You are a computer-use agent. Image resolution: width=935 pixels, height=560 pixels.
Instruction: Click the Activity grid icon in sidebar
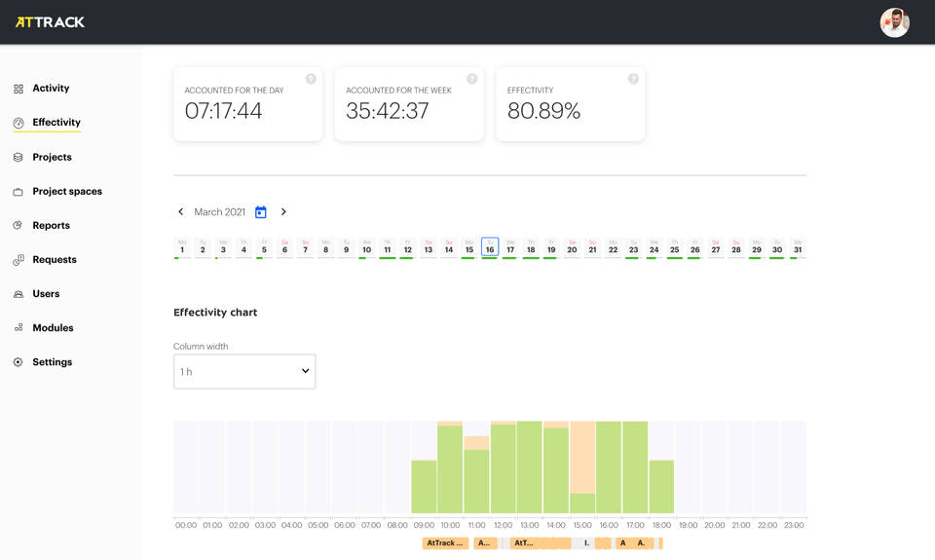(x=19, y=89)
